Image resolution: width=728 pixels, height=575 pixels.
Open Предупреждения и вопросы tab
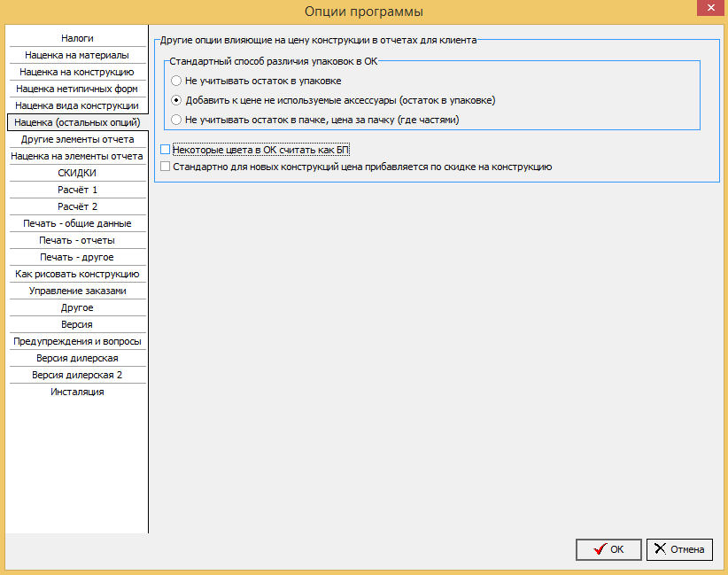[77, 341]
